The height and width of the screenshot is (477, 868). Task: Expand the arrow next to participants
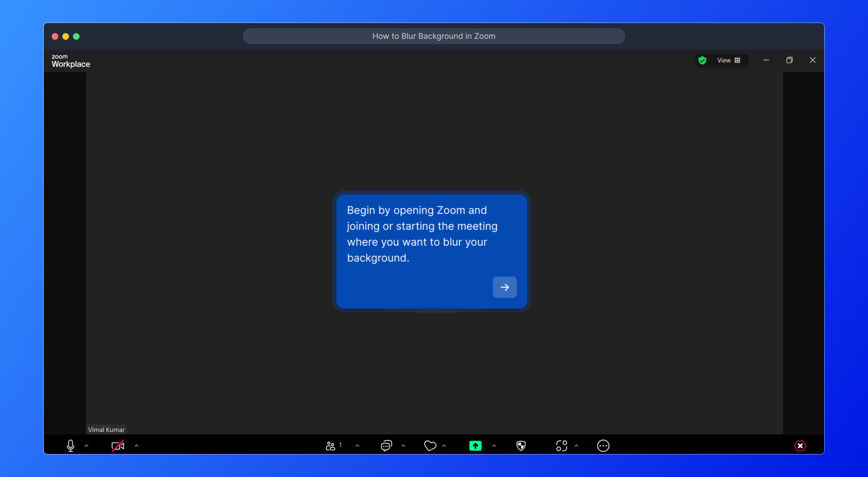358,446
